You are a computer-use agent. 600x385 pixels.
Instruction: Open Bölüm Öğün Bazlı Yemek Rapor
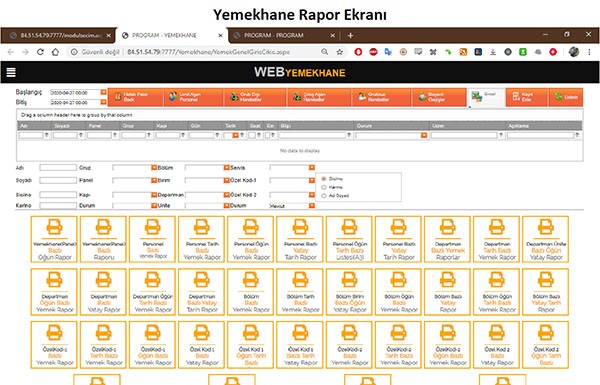pyautogui.click(x=398, y=292)
